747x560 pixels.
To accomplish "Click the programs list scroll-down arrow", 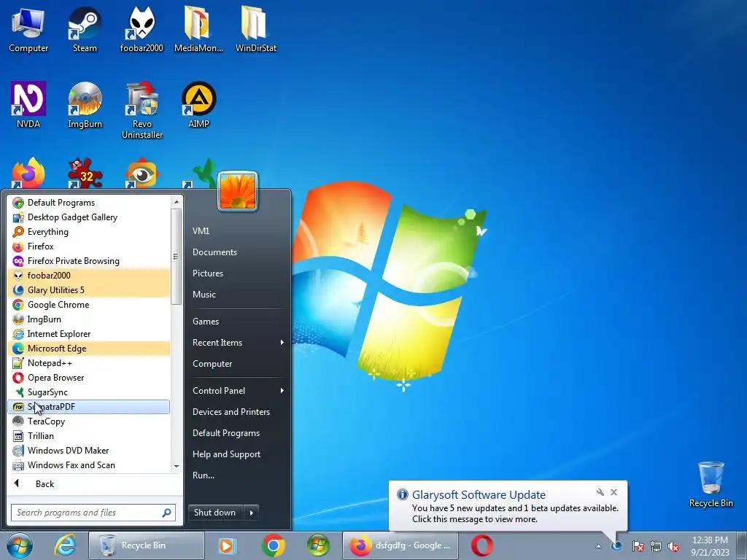I will pos(177,466).
